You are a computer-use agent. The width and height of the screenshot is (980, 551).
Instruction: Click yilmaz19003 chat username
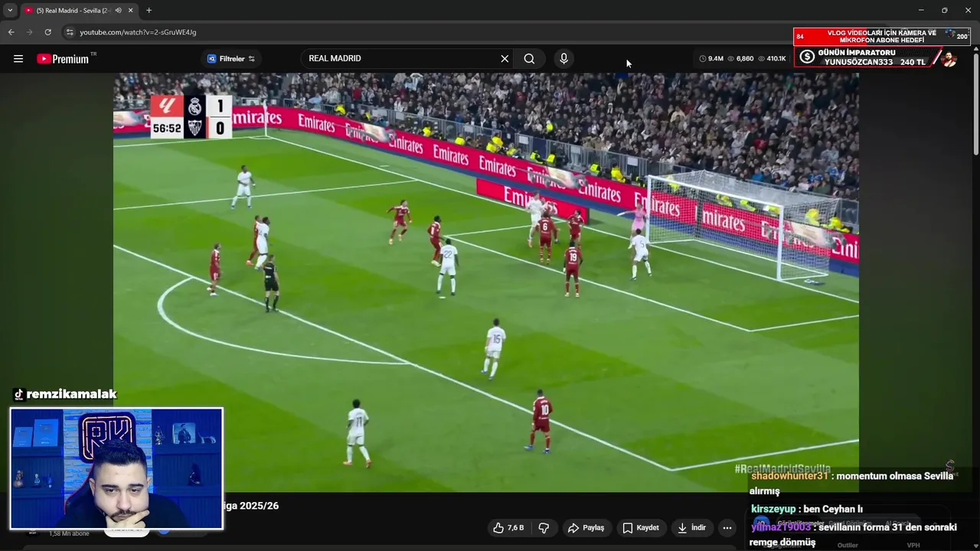tap(780, 527)
